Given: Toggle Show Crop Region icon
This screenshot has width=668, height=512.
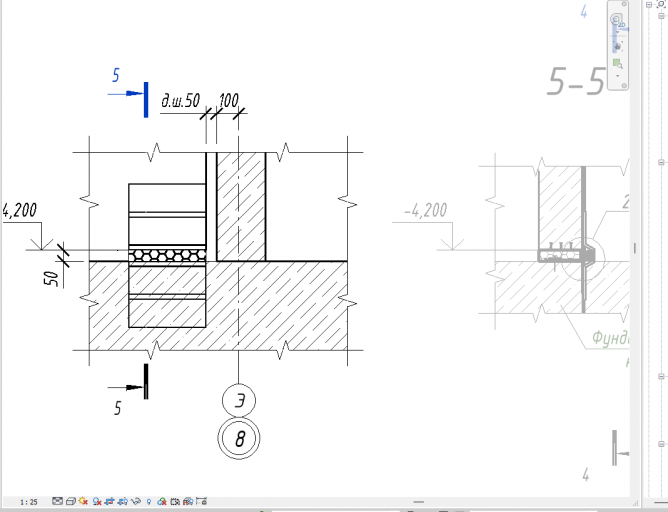Looking at the screenshot, I should pos(123,502).
